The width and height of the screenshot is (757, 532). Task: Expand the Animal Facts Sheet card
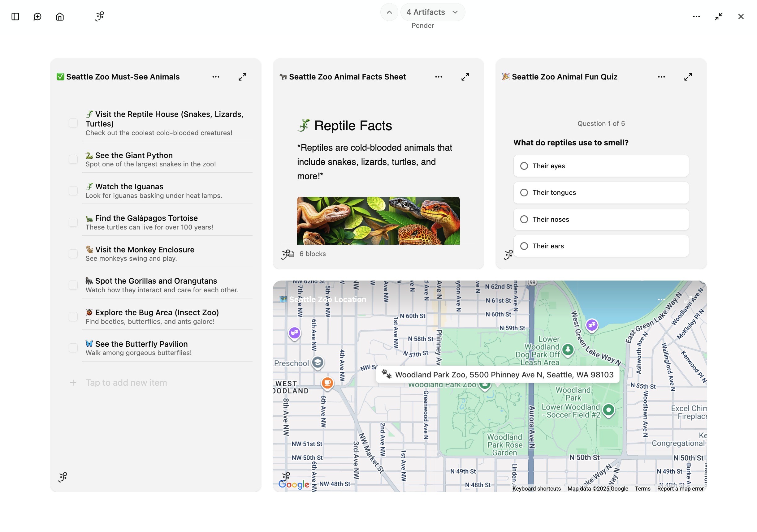click(465, 77)
